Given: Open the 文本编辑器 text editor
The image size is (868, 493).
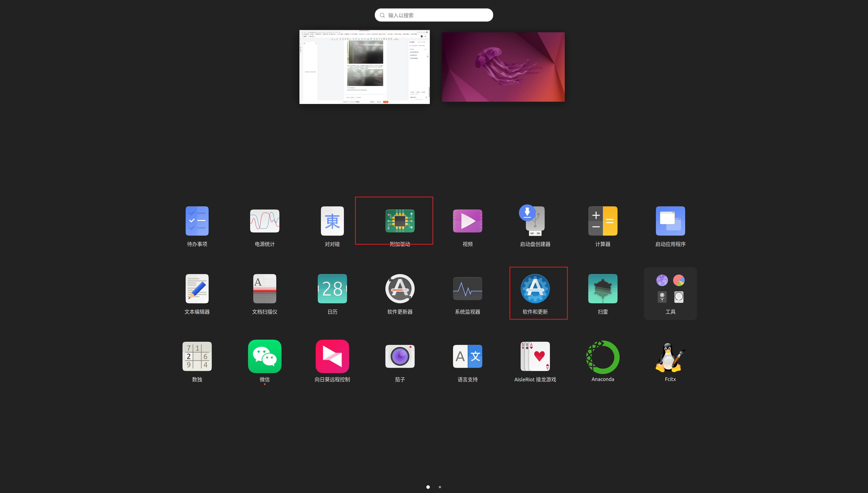Looking at the screenshot, I should click(197, 289).
